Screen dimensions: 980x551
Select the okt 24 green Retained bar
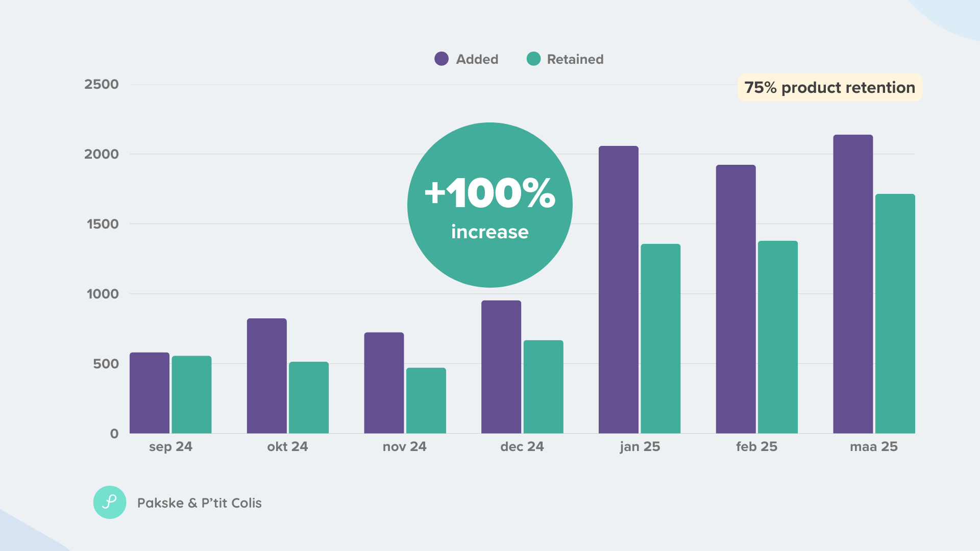pos(309,397)
